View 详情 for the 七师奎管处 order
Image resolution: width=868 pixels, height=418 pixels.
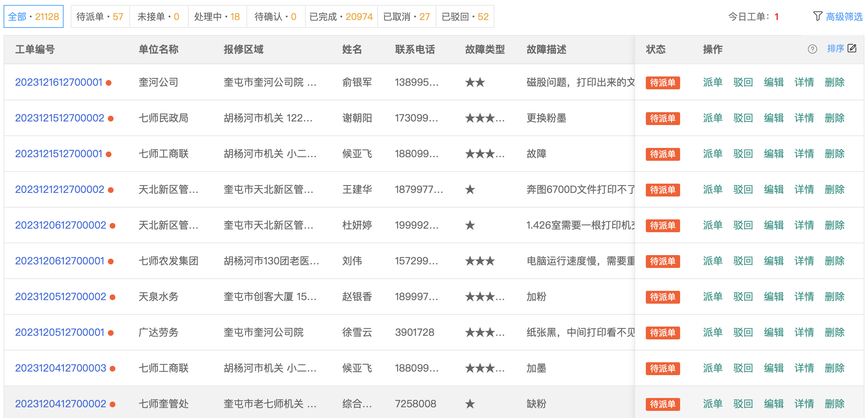click(x=804, y=404)
